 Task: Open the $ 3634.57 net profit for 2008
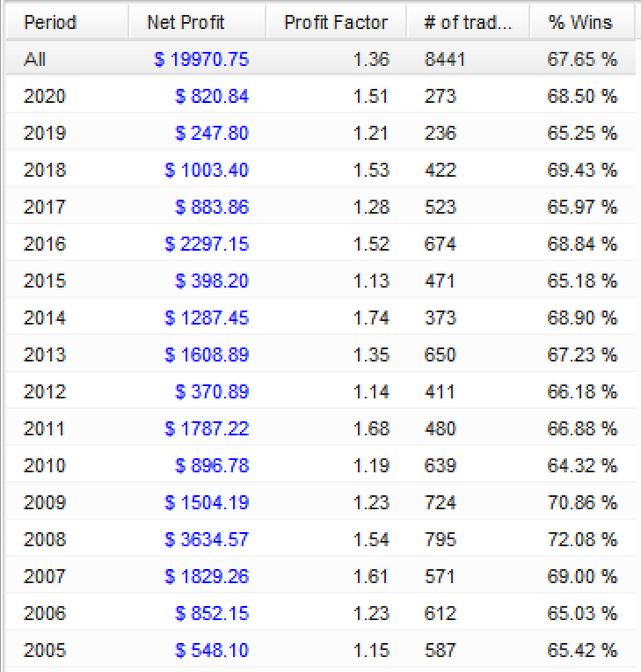coord(207,540)
